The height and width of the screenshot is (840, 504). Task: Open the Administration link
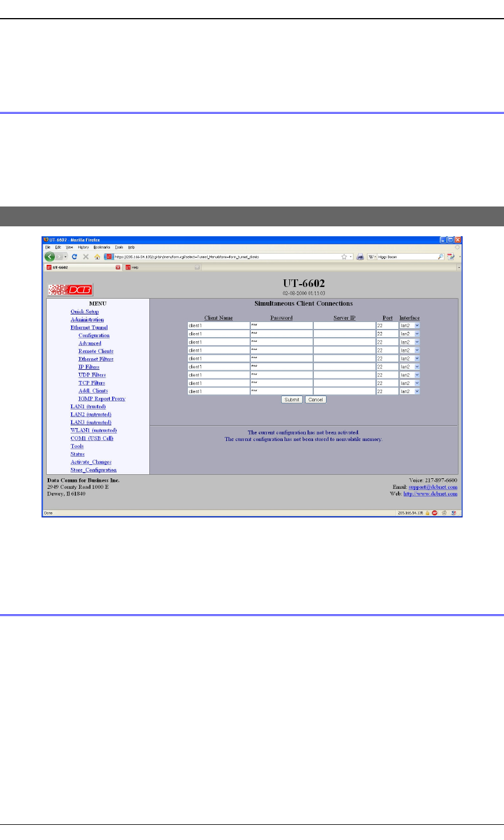coord(87,320)
